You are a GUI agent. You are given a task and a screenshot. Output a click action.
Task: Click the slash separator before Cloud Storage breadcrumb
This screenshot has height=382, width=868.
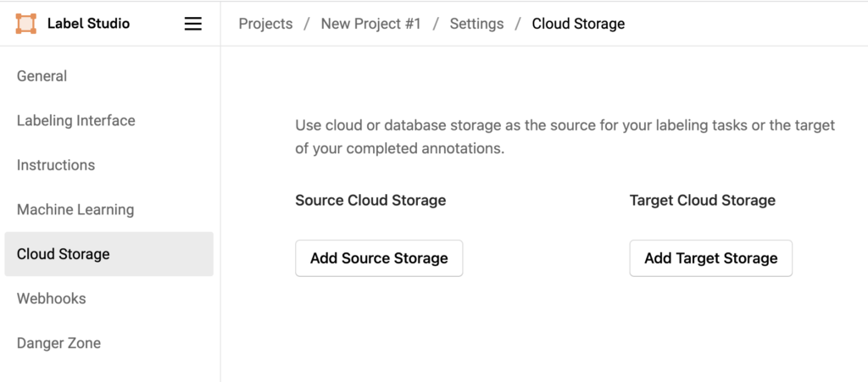tap(518, 24)
